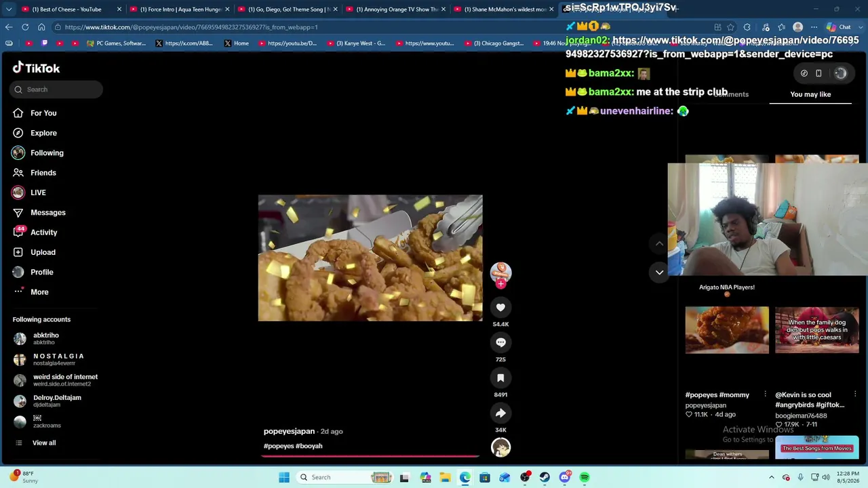Click the Get TikTok coins icon

point(804,73)
